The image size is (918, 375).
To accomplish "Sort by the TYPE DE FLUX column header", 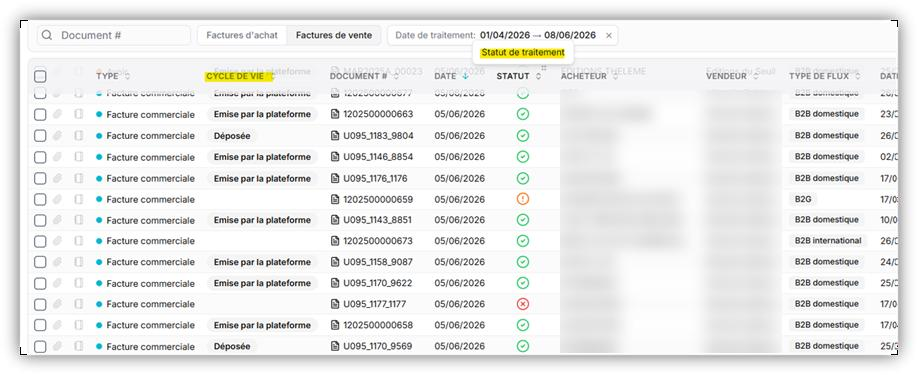I will click(x=825, y=76).
